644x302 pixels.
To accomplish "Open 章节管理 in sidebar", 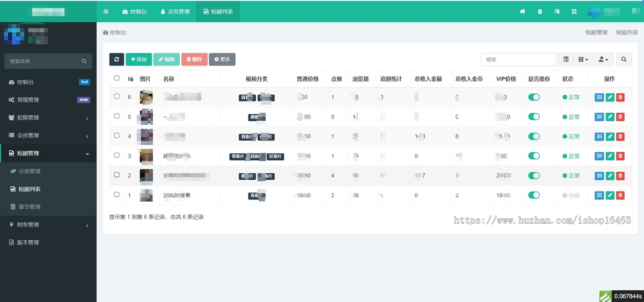I will pos(48,207).
